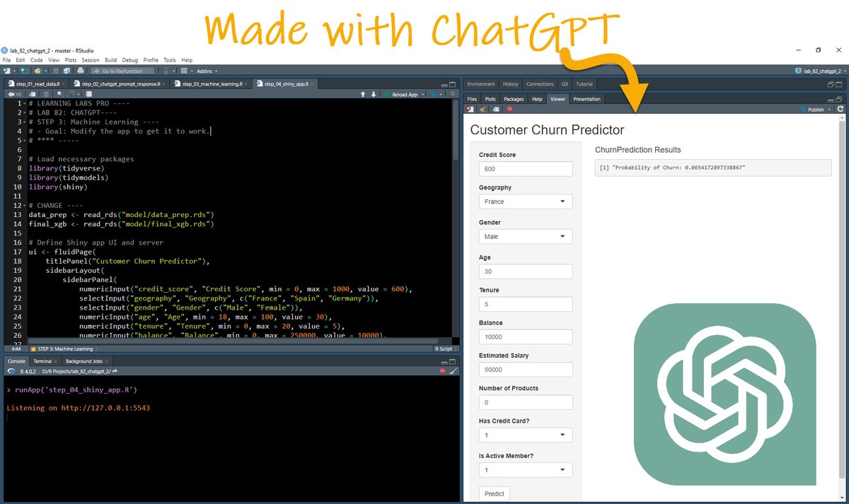
Task: Create a new file from the toolbar
Action: click(x=6, y=71)
